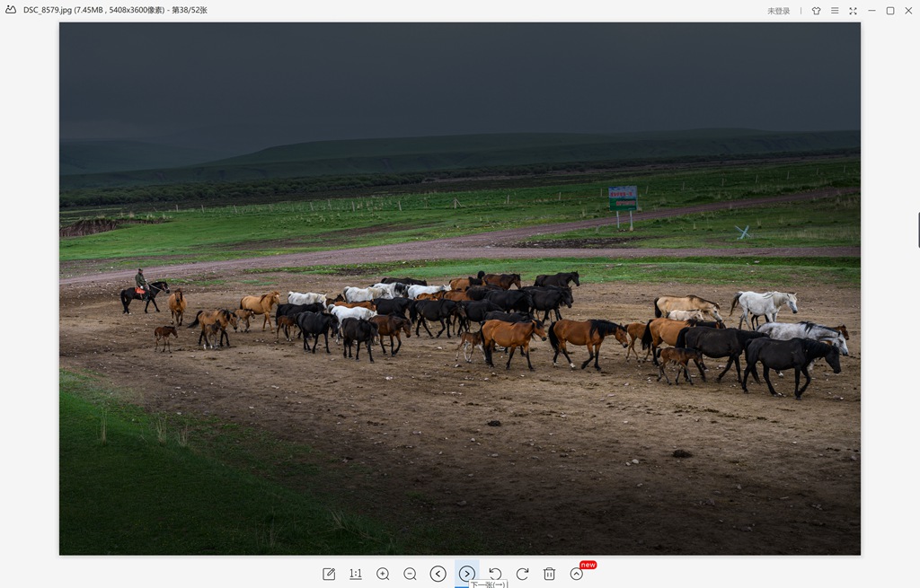The width and height of the screenshot is (920, 588).
Task: Click the horse herd photo preview
Action: tap(460, 288)
